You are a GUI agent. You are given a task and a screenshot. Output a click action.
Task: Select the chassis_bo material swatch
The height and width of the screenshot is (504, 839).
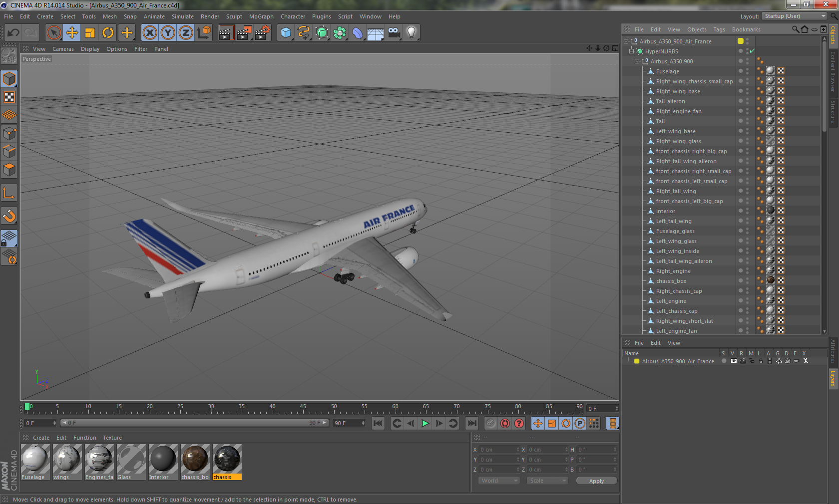click(195, 462)
